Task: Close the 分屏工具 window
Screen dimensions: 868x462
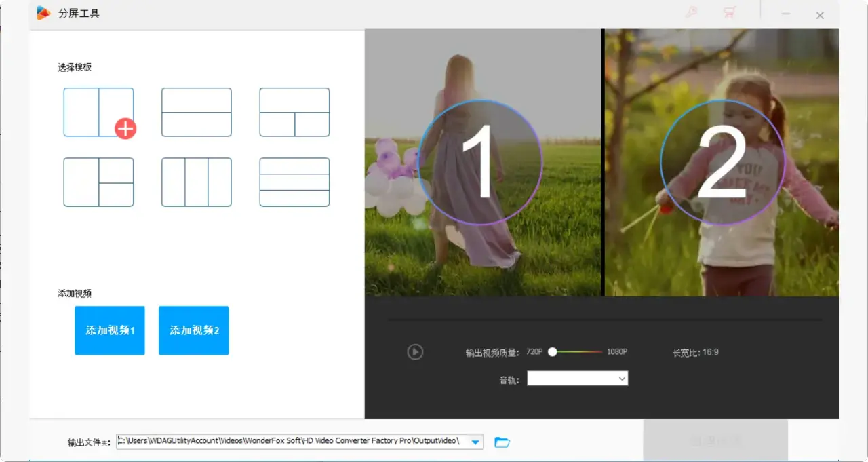Action: [820, 15]
